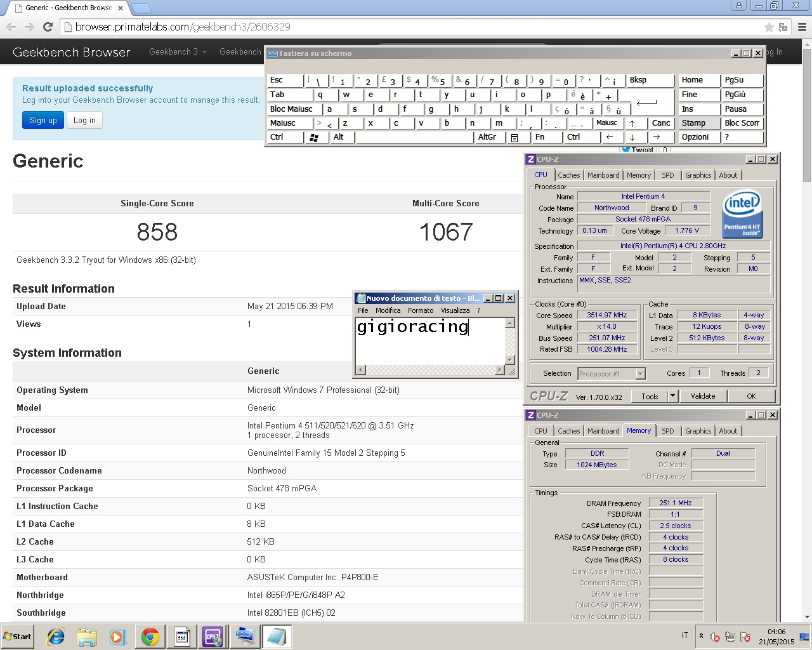Viewport: 812px width, 650px height.
Task: Open the Action Center flag icon
Action: (745, 637)
